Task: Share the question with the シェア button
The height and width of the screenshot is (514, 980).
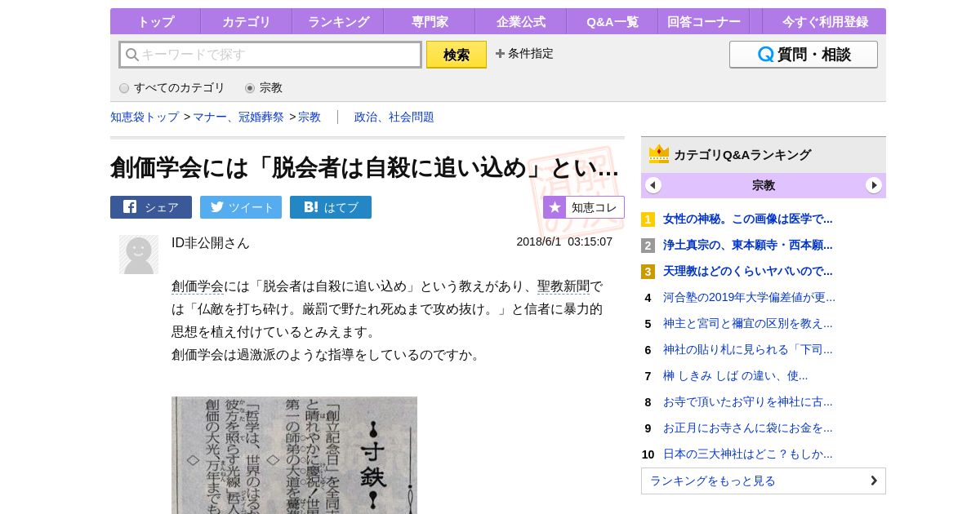Action: click(151, 207)
